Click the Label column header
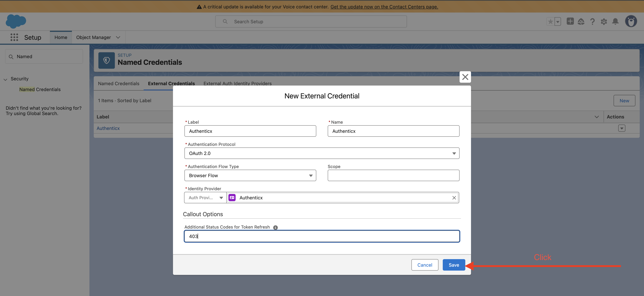This screenshot has width=644, height=296. click(x=103, y=117)
